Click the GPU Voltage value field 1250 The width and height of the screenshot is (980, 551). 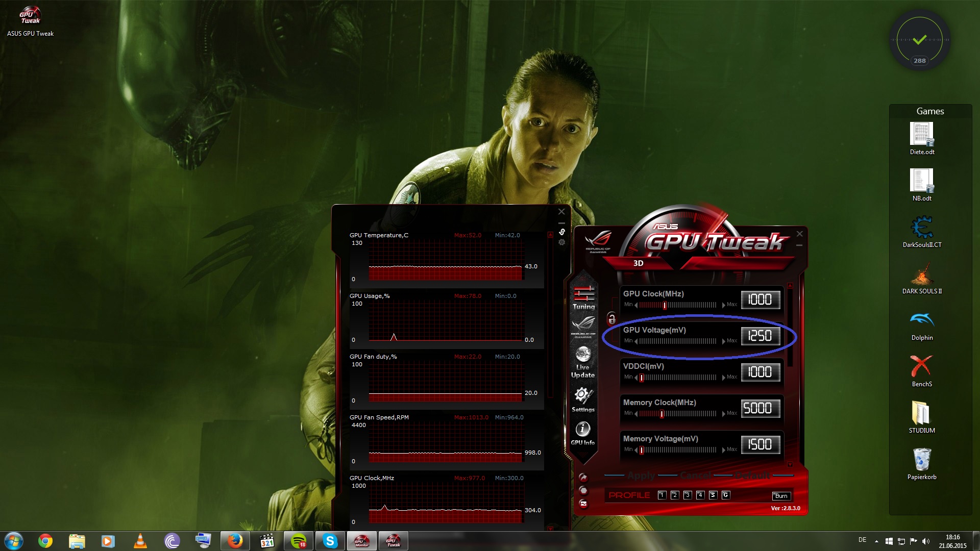[760, 336]
